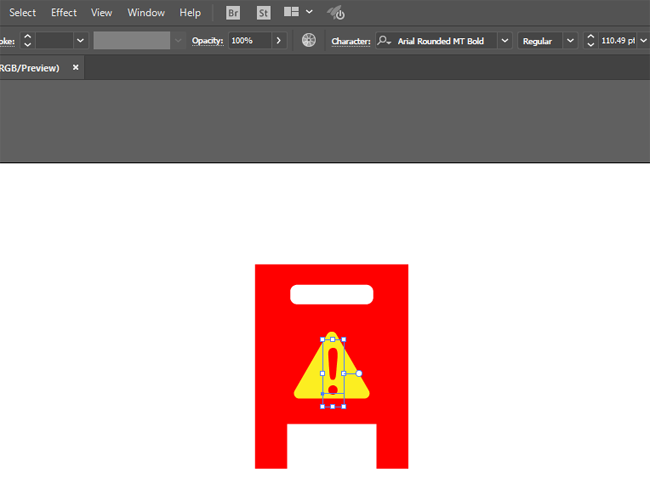Open Adobe Bridge via the Br icon
This screenshot has height=501, width=650.
[233, 13]
